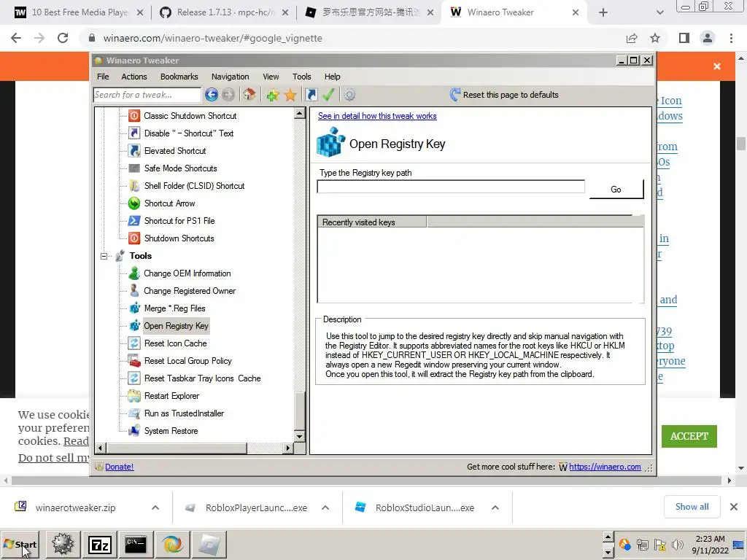Close the downloads bar with X
This screenshot has height=560, width=747.
pos(734,507)
